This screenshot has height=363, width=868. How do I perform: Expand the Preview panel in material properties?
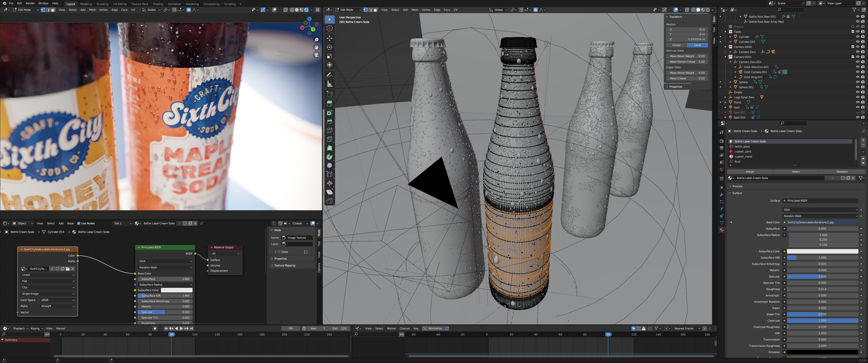[x=737, y=186]
